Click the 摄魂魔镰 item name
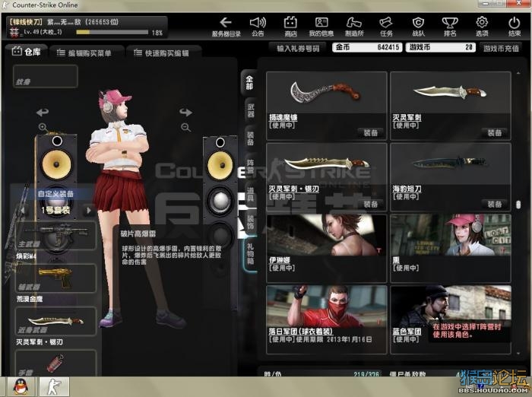 tap(283, 118)
